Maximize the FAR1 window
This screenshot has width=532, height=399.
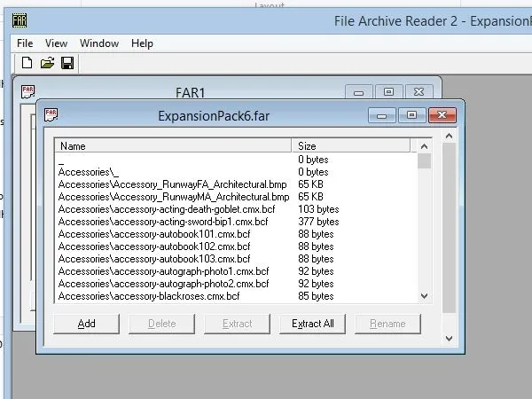[388, 92]
